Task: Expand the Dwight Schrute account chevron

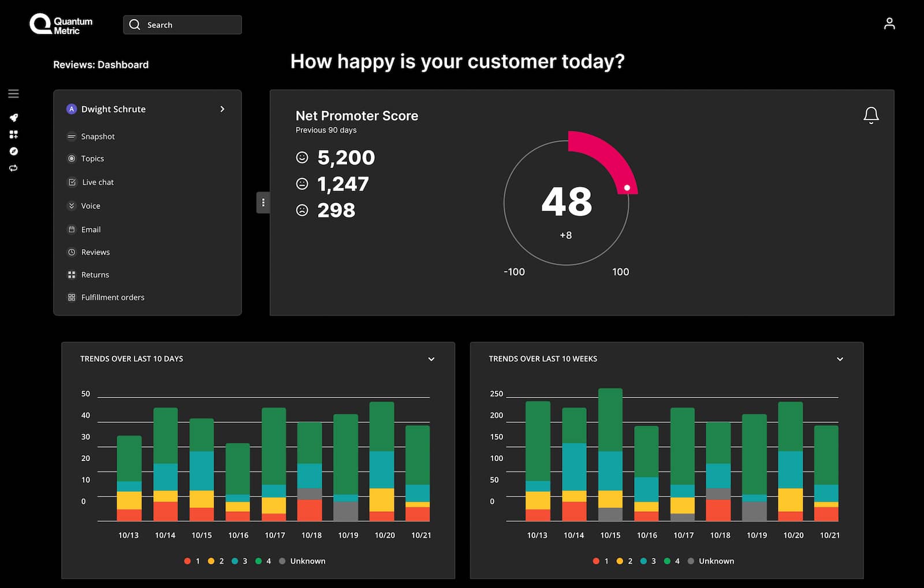Action: pos(222,109)
